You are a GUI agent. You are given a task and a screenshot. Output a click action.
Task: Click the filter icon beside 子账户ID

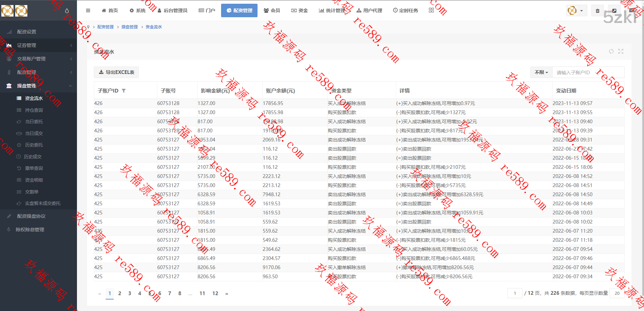pos(124,91)
